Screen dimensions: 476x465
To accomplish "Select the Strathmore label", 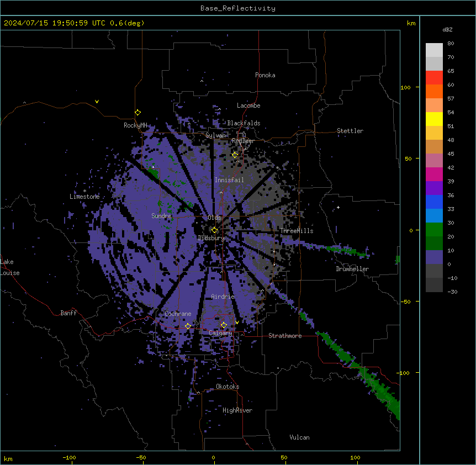I will (285, 336).
